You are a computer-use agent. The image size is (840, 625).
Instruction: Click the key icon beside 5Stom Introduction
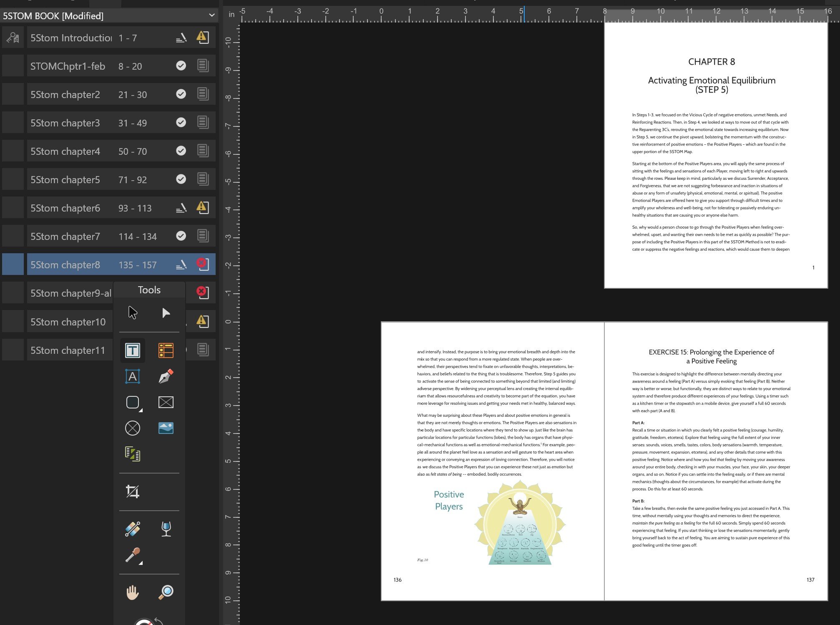pos(13,37)
